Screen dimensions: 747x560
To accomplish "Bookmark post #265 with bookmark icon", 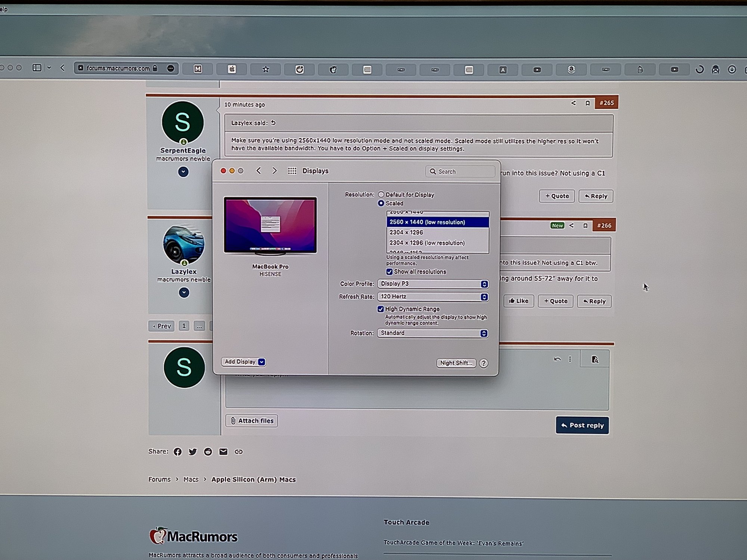I will pyautogui.click(x=588, y=103).
